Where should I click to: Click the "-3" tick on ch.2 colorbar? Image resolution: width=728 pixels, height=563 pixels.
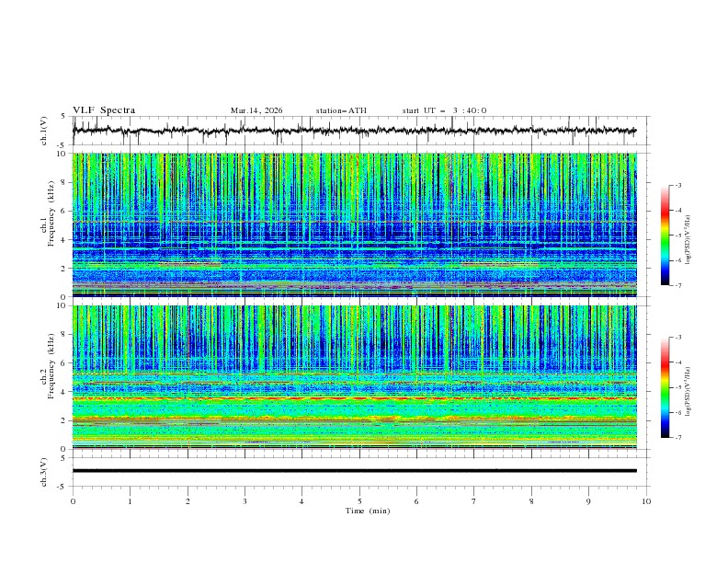pos(678,338)
